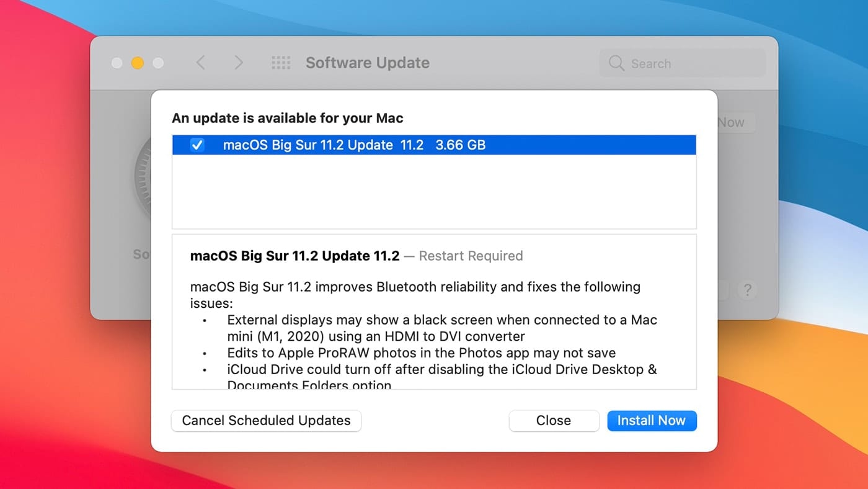Viewport: 868px width, 489px height.
Task: Open the Show All preferences grid icon
Action: click(x=281, y=63)
